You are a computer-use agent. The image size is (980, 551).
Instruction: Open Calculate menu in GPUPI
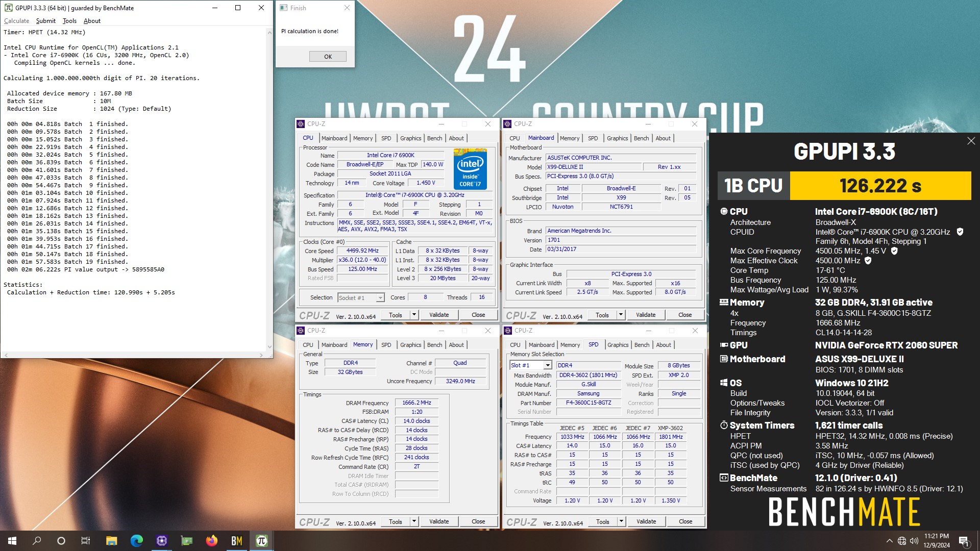(16, 21)
